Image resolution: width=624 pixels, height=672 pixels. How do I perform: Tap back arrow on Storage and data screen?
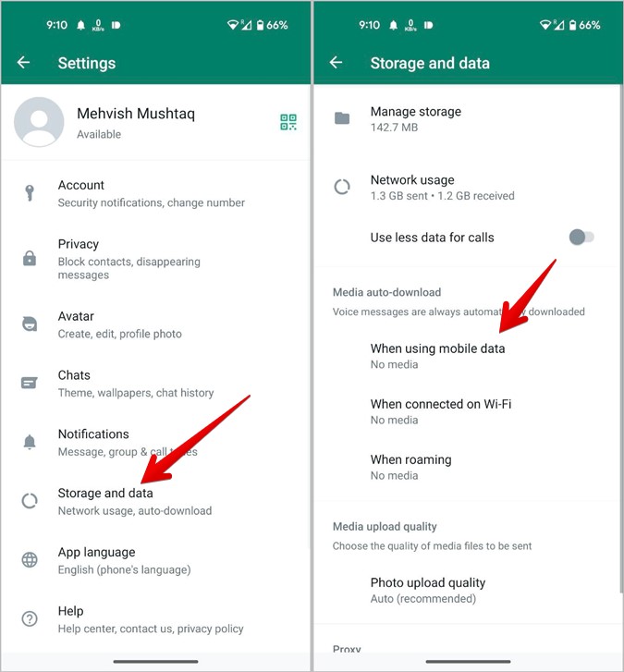pos(336,63)
